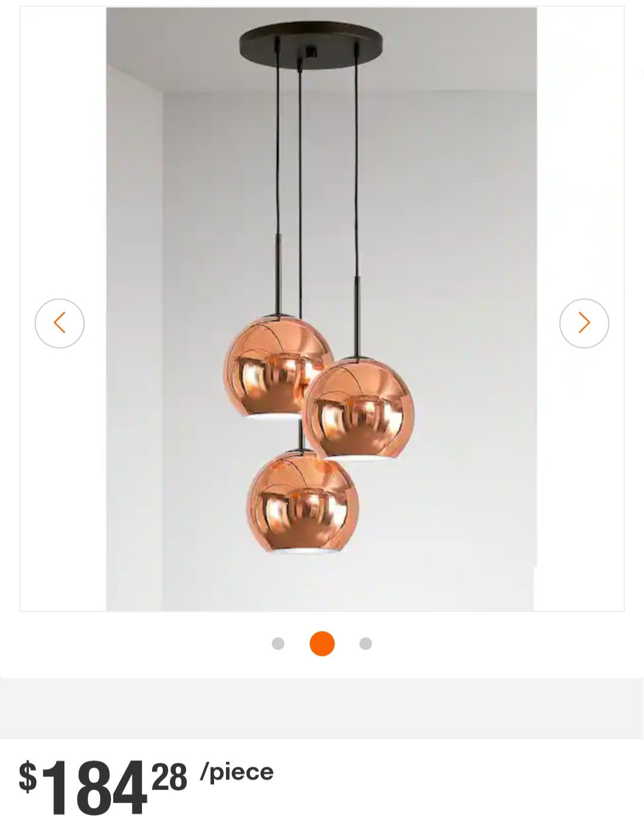
Task: Select the third carousel dot
Action: pos(366,644)
